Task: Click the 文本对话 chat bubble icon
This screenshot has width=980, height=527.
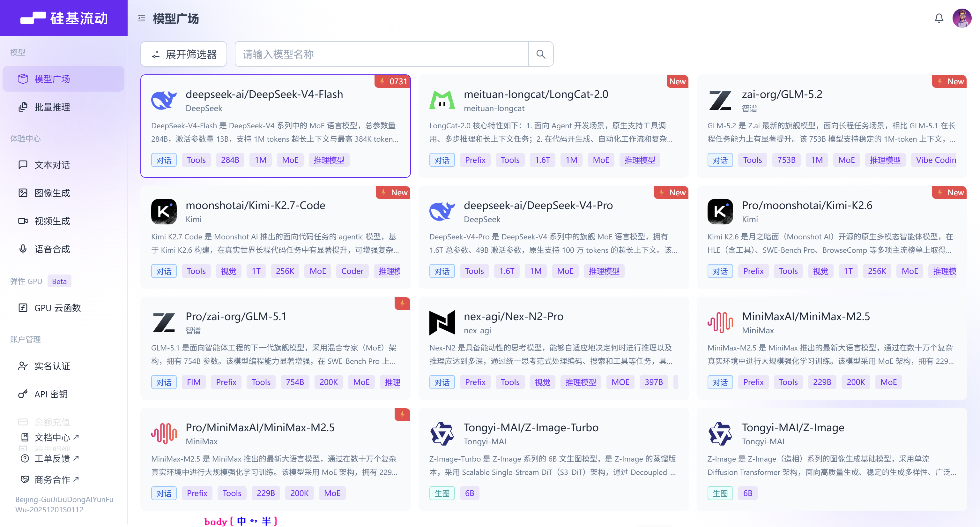Action: coord(23,165)
